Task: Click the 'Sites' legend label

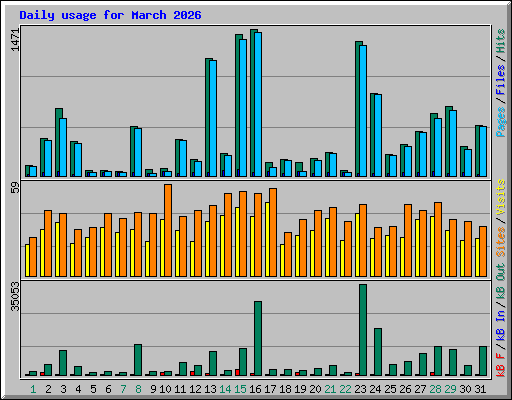Action: point(500,242)
